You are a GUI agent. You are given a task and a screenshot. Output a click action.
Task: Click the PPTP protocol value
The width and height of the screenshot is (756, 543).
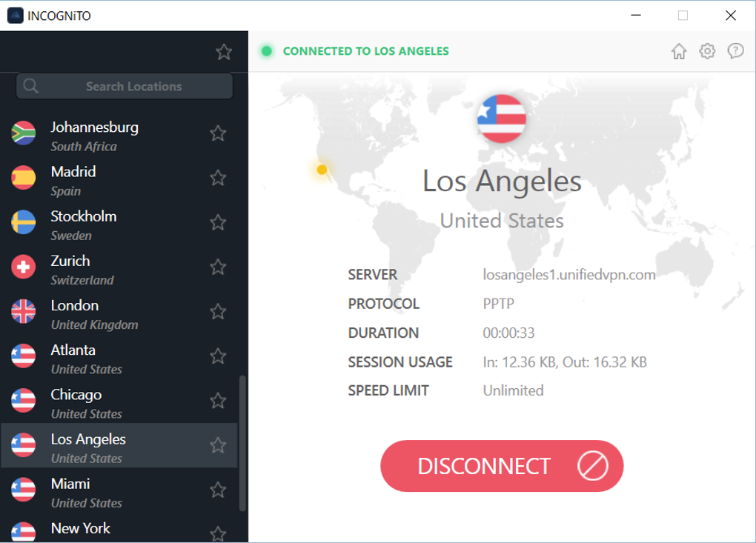pyautogui.click(x=499, y=304)
